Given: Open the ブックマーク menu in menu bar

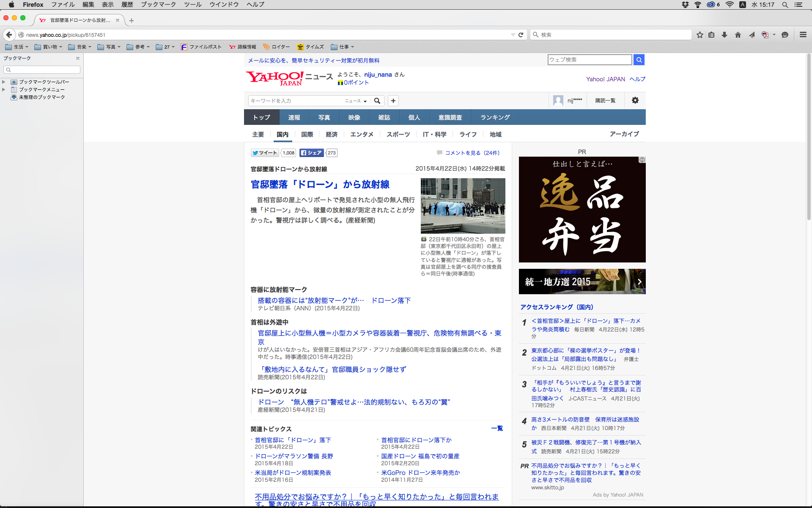Looking at the screenshot, I should coord(158,5).
